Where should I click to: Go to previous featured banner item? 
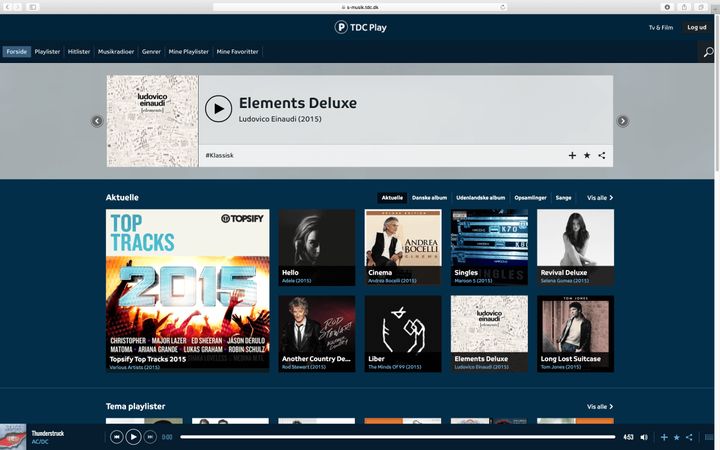click(97, 121)
